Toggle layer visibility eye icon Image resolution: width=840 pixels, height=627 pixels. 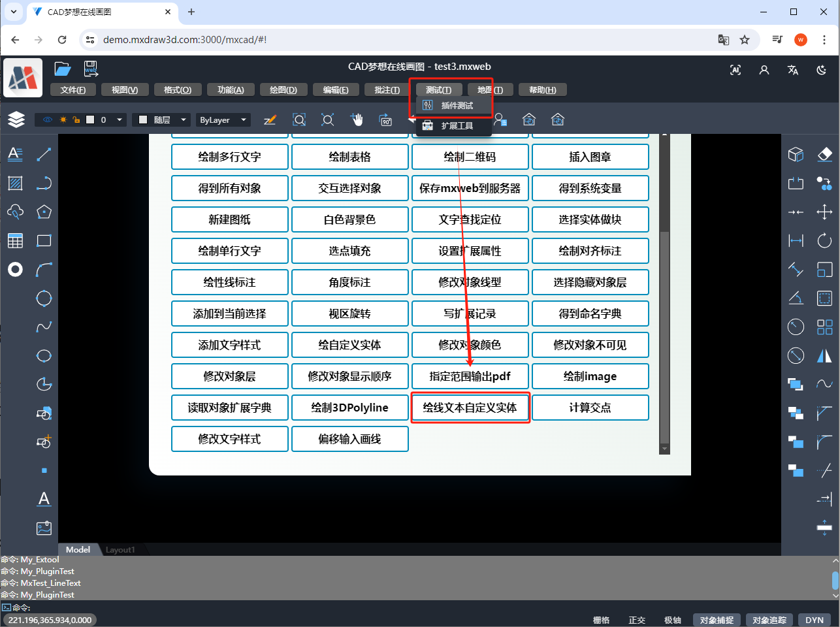coord(47,120)
